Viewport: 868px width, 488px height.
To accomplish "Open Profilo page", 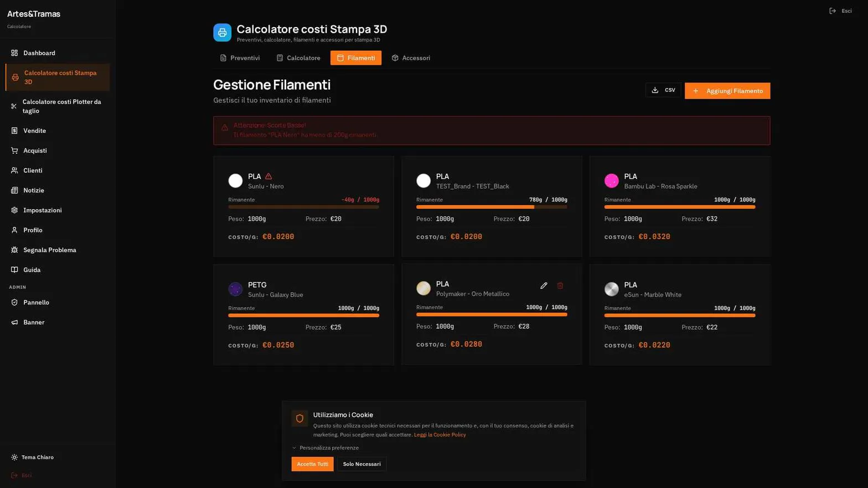I will tap(58, 230).
